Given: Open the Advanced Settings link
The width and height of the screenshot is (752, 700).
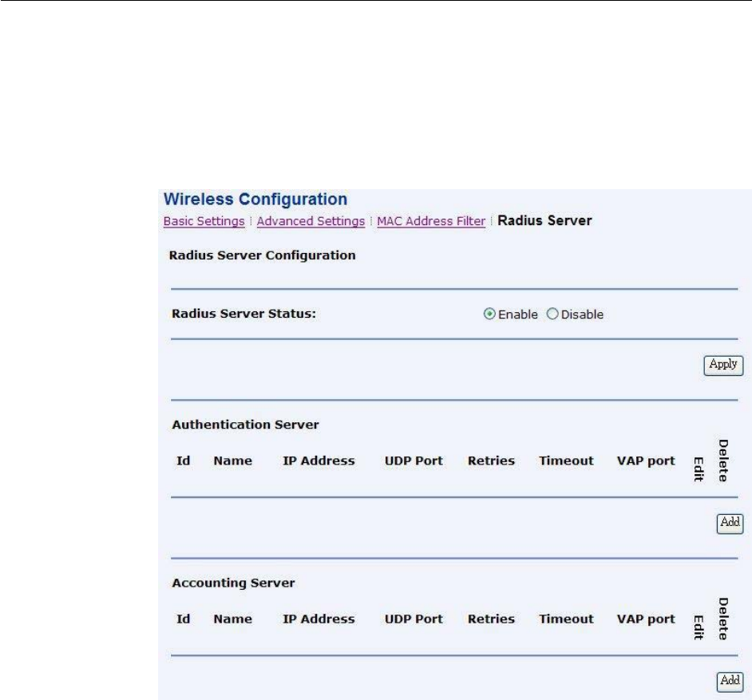Looking at the screenshot, I should 311,221.
